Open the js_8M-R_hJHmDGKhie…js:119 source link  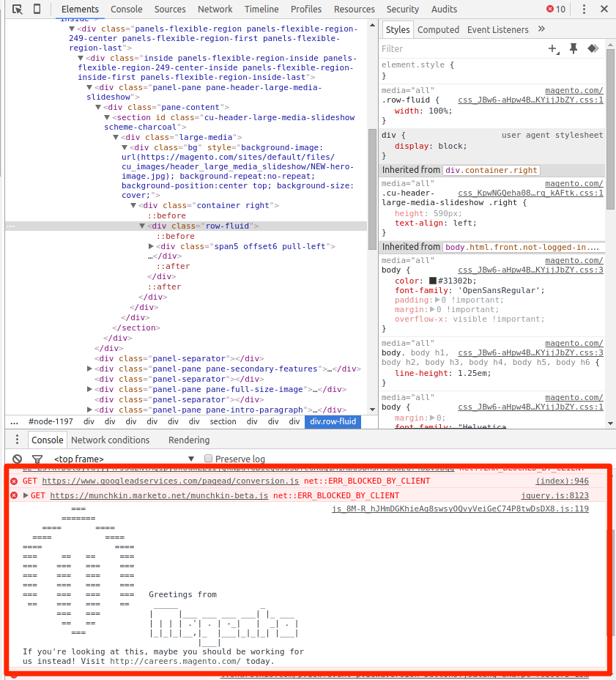(x=461, y=509)
